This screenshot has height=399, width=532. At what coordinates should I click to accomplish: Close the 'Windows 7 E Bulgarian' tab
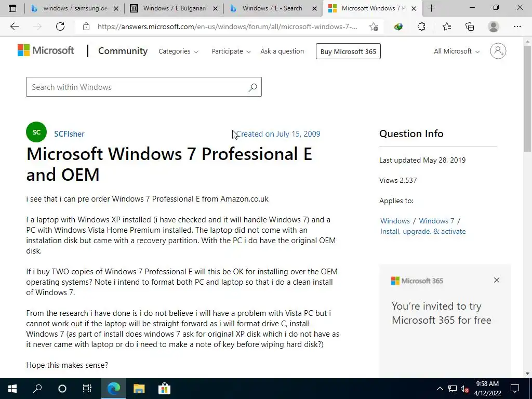215,8
